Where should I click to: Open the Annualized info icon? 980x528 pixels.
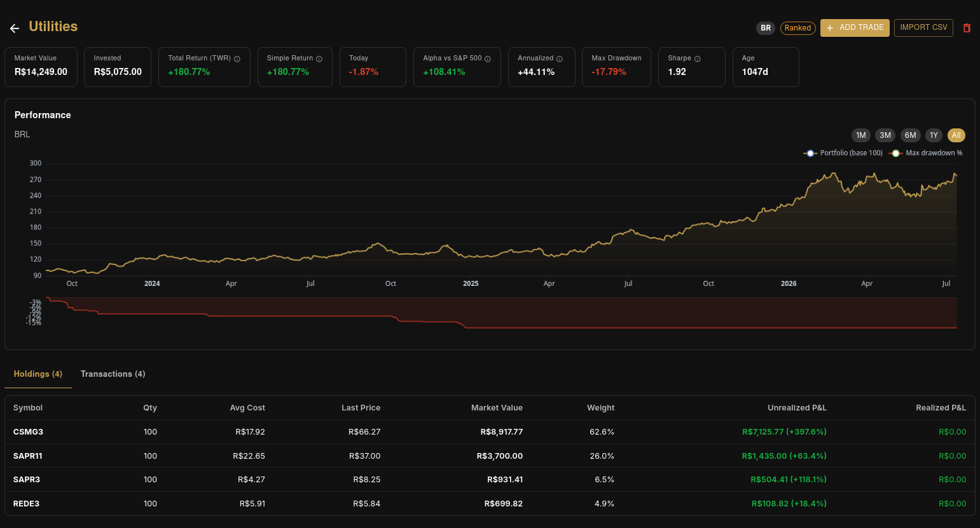560,59
